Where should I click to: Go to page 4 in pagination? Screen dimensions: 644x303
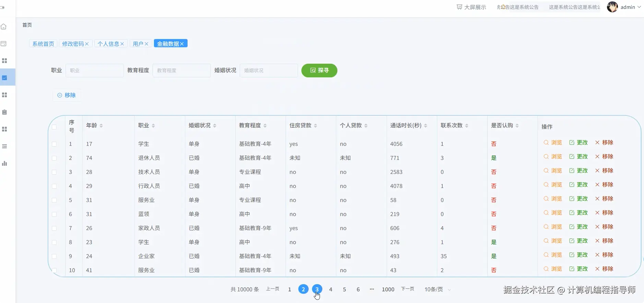point(331,289)
